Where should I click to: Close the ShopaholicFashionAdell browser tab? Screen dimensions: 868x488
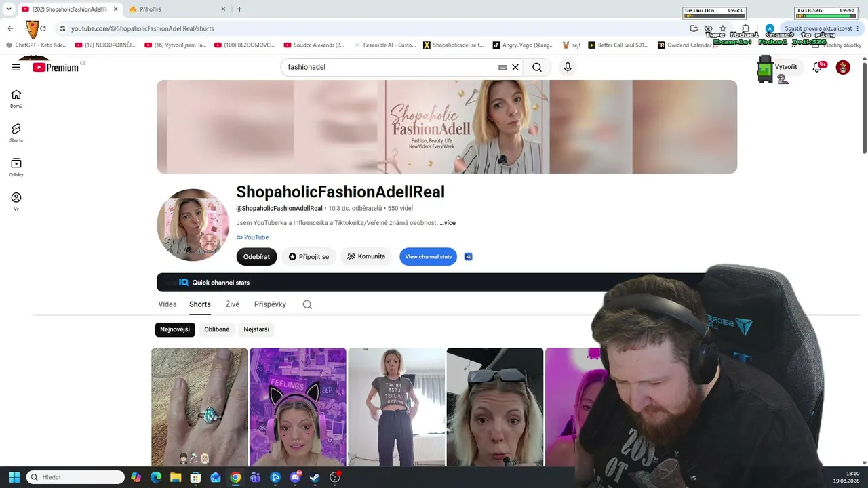coord(115,9)
